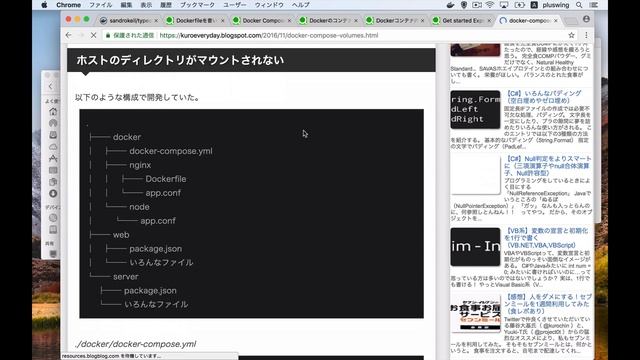Switch to the Dockerfileを書 tab

tap(196, 20)
